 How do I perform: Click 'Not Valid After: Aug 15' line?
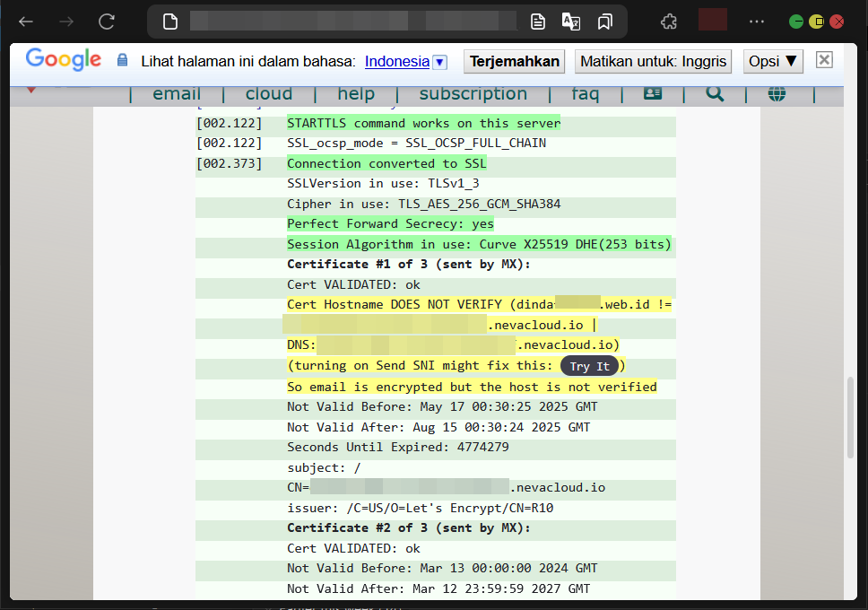pos(438,427)
